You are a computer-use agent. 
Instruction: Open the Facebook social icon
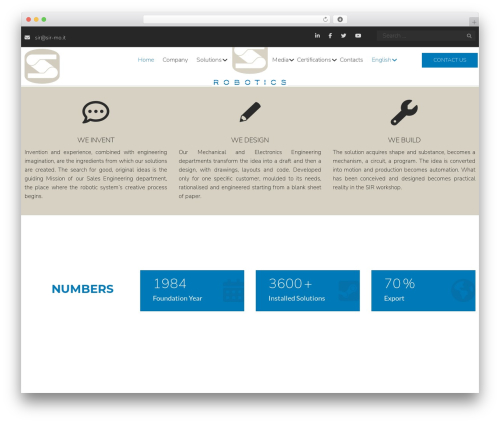[330, 36]
